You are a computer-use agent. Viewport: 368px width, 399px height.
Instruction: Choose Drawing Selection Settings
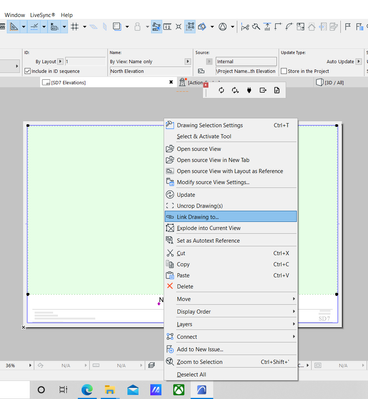(x=231, y=125)
